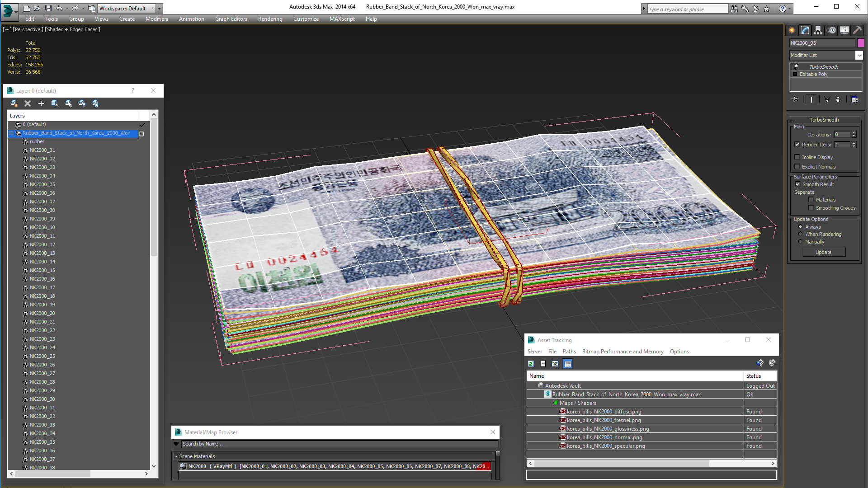The width and height of the screenshot is (868, 488).
Task: Open the Motion panel tab icon
Action: [x=832, y=30]
